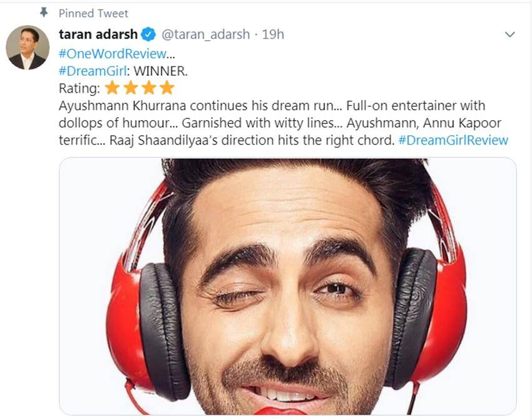Click the third orange rating star
This screenshot has width=532, height=420.
point(148,88)
